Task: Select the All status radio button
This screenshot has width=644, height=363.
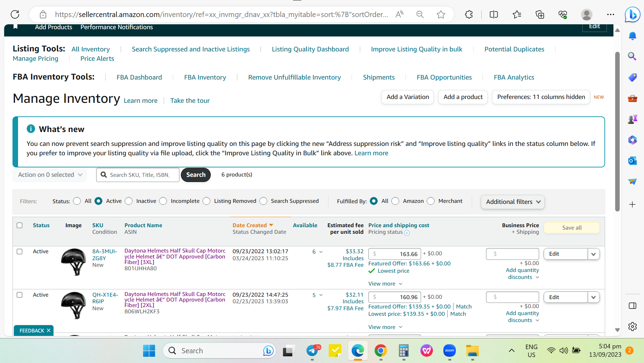Action: [x=77, y=201]
